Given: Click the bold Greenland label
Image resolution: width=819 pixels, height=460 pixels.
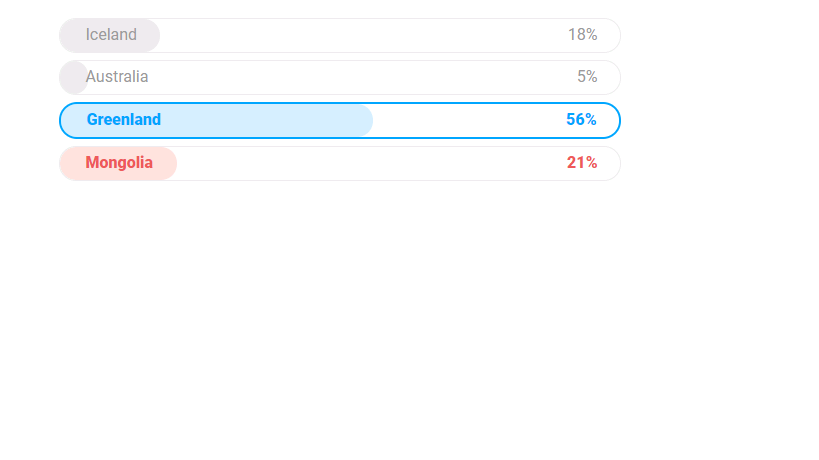Looking at the screenshot, I should (124, 120).
